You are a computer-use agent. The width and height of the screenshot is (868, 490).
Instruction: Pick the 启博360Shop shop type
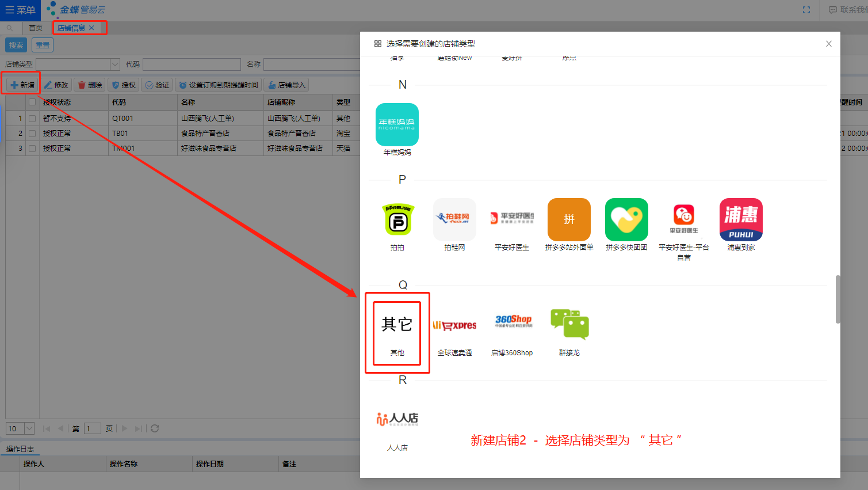click(512, 324)
